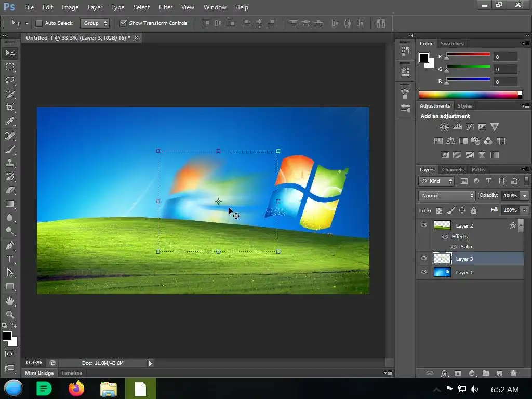This screenshot has height=399, width=532.
Task: Click the red R channel slider
Action: (468, 55)
